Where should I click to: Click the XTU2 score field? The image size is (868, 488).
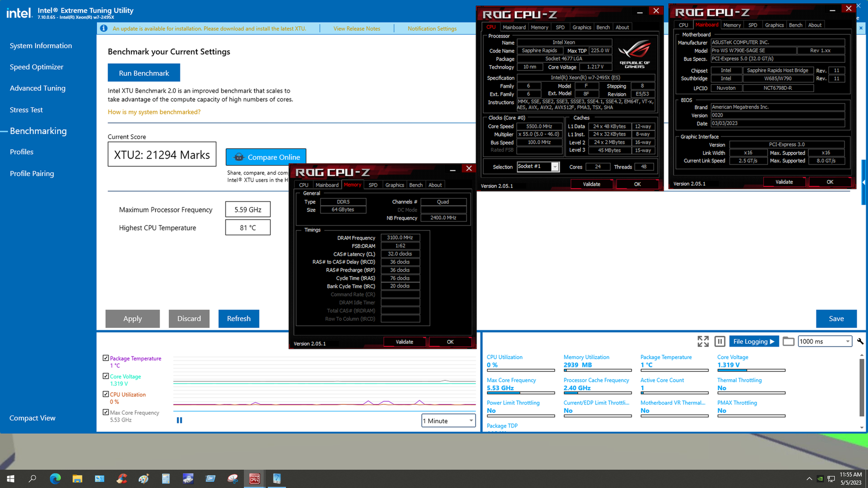pos(162,155)
